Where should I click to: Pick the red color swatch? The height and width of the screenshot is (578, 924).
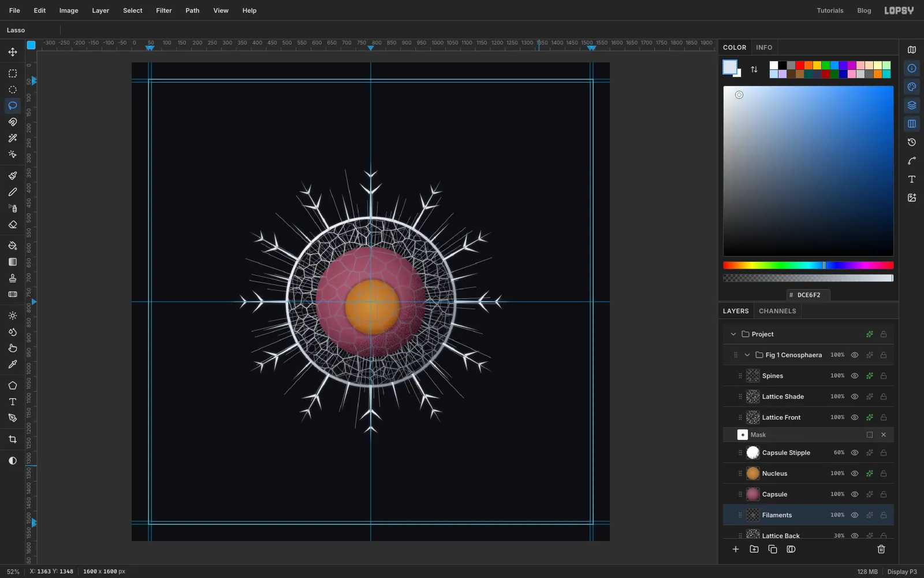(800, 65)
